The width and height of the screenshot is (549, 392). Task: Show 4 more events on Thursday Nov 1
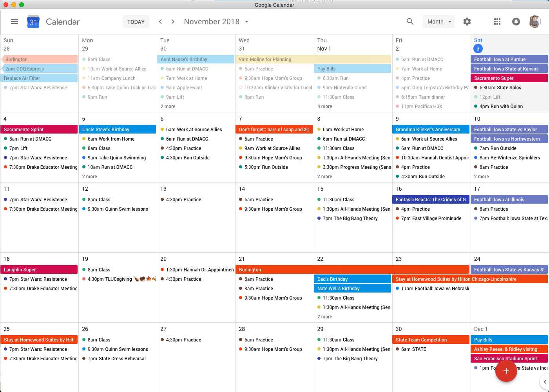tap(325, 107)
